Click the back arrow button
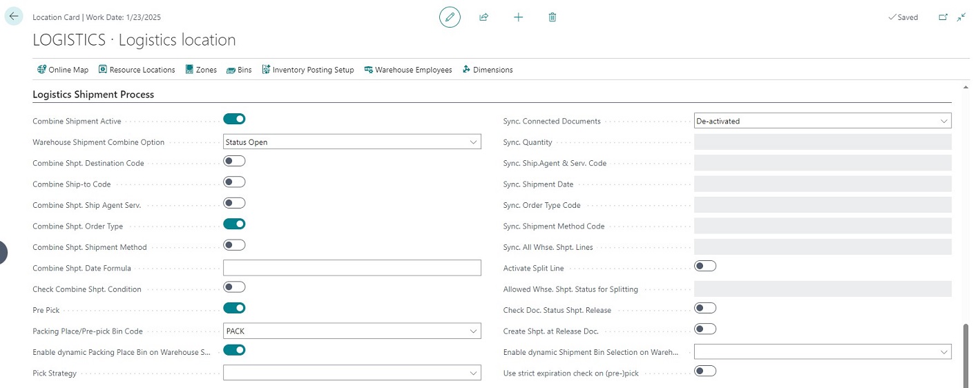980x388 pixels. [x=14, y=17]
